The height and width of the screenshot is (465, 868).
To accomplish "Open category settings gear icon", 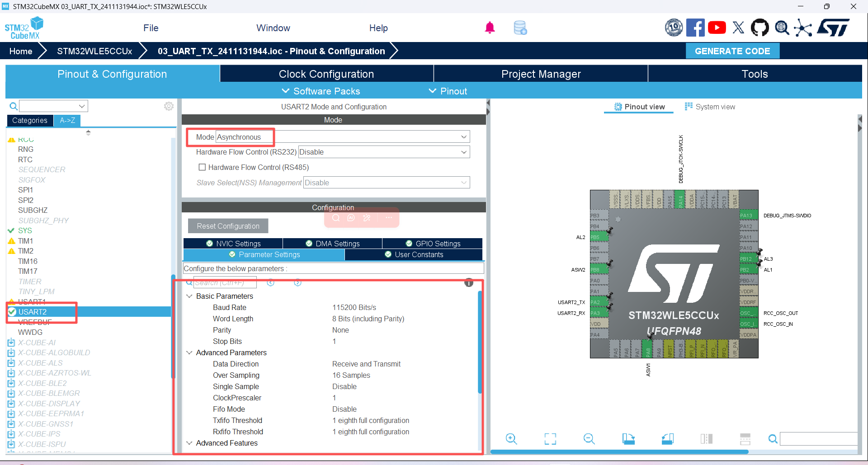I will click(x=169, y=106).
